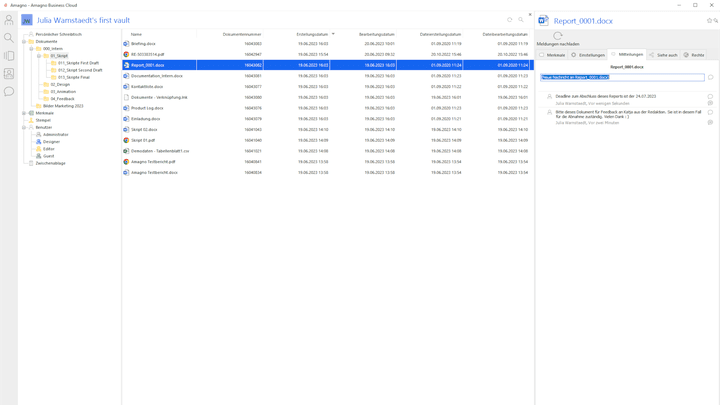
Task: Open the 011_Skripte First Draft folder
Action: tap(78, 63)
